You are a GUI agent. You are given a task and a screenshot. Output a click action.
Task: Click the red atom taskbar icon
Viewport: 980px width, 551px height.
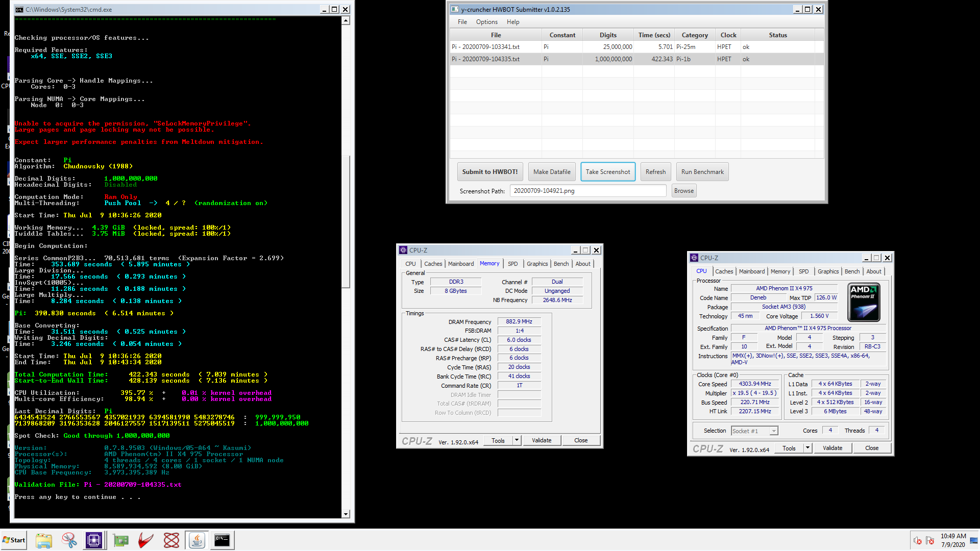[171, 540]
